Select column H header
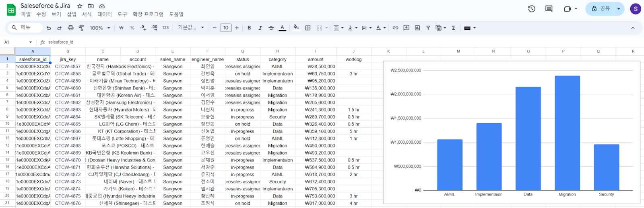The image size is (644, 208). 278,51
